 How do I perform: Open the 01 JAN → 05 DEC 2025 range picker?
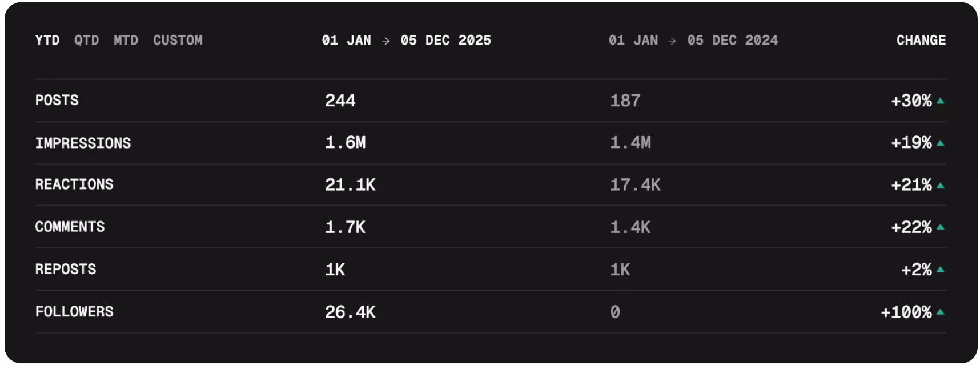point(407,40)
